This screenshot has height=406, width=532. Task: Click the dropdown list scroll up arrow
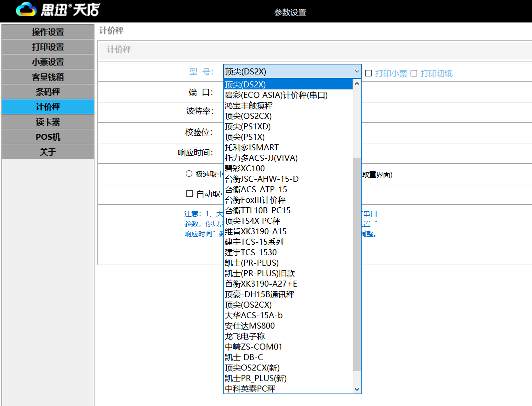[x=357, y=83]
